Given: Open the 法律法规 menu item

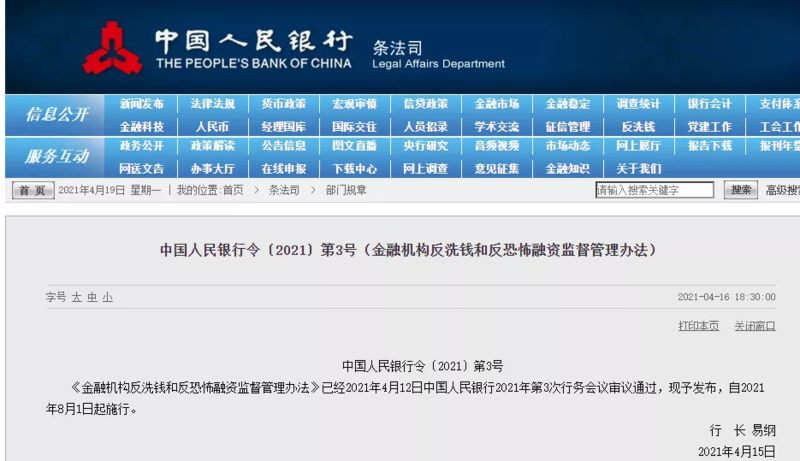Looking at the screenshot, I should (212, 104).
